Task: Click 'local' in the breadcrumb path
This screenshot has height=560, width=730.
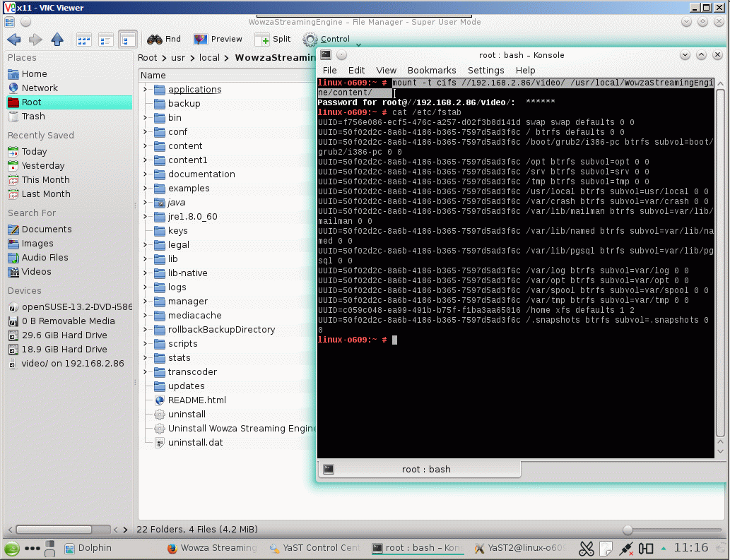Action: click(209, 58)
